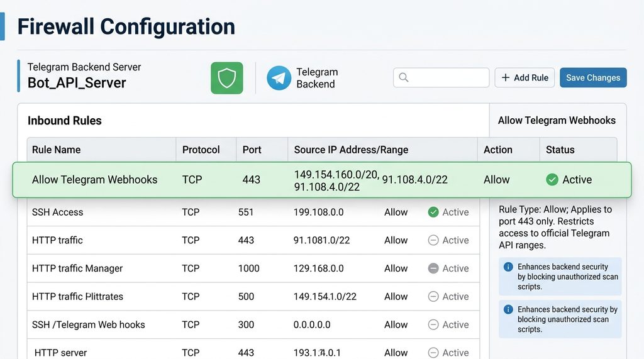Viewport: 644px width, 359px height.
Task: Focus the search input field
Action: 448,77
